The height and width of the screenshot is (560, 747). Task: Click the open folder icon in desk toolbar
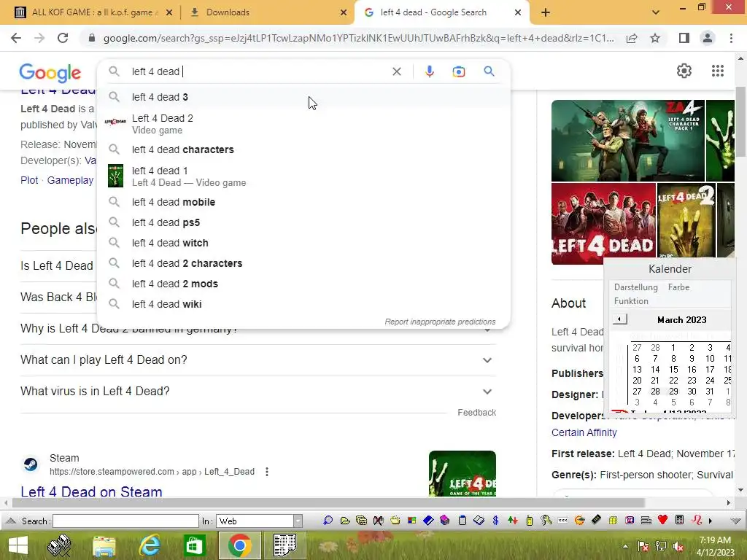click(345, 521)
